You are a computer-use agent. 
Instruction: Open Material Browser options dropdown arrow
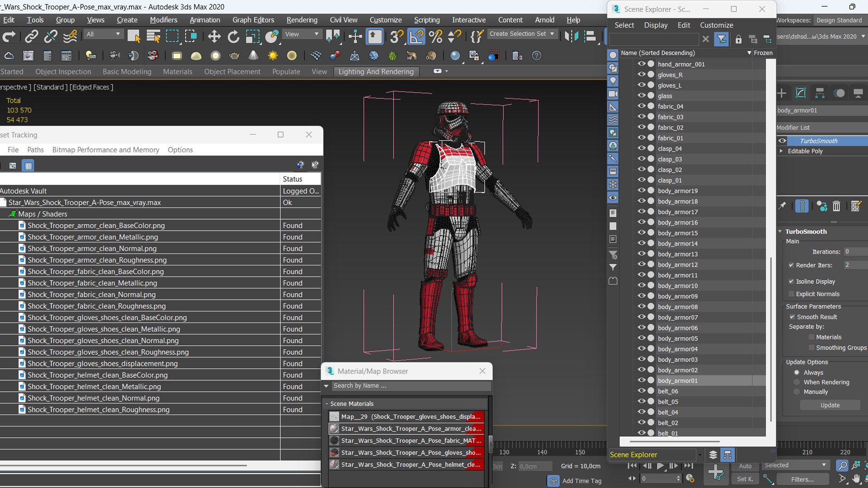[x=326, y=386]
